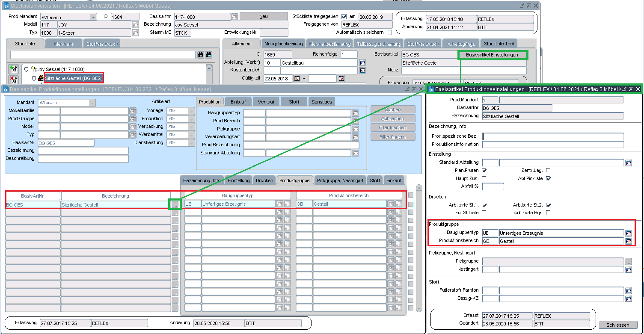
Task: Open Baugruppentyp lookup in Produktgruppe section
Action: [628, 233]
